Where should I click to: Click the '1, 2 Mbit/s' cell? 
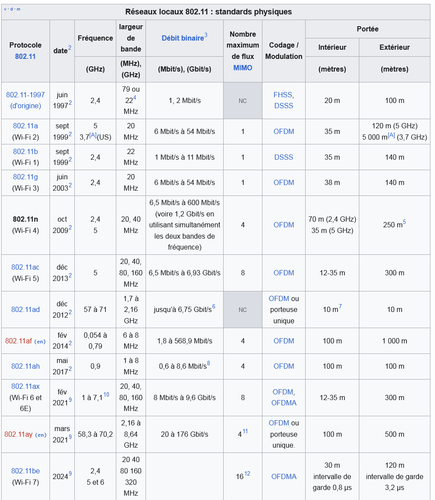point(184,101)
